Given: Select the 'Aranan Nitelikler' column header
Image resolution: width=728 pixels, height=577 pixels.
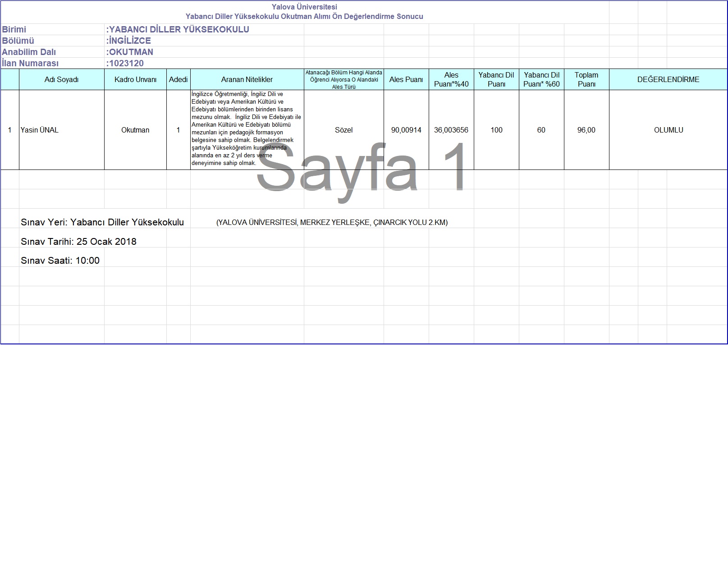Looking at the screenshot, I should click(247, 79).
